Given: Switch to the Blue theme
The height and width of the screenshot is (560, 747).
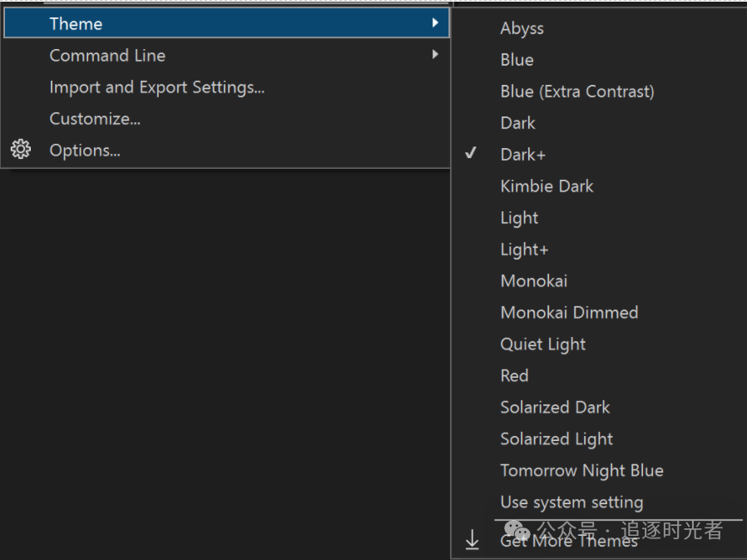Looking at the screenshot, I should (517, 60).
